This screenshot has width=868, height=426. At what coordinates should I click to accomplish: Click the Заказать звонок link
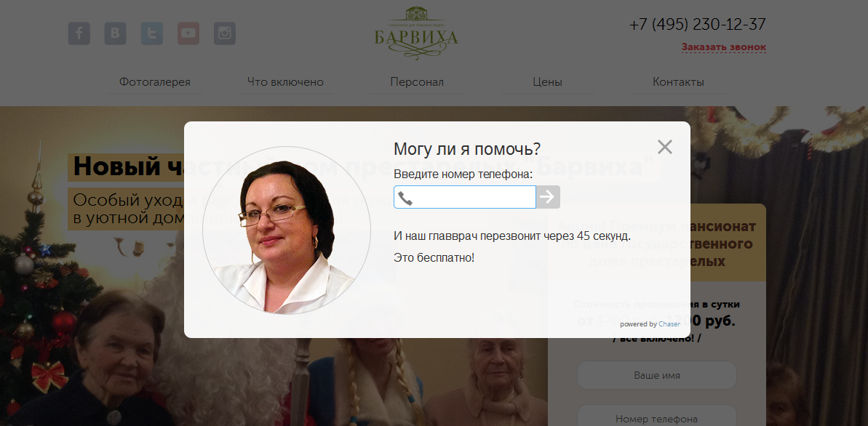(x=724, y=47)
